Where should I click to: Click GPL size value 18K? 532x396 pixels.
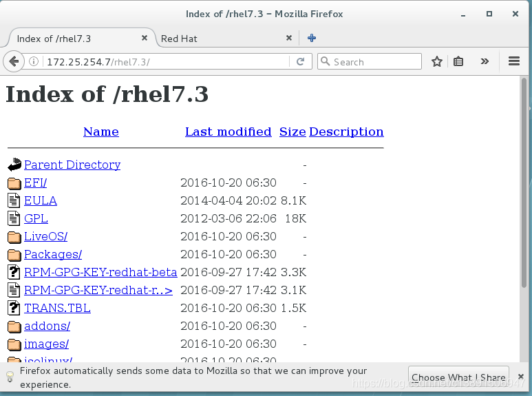295,219
